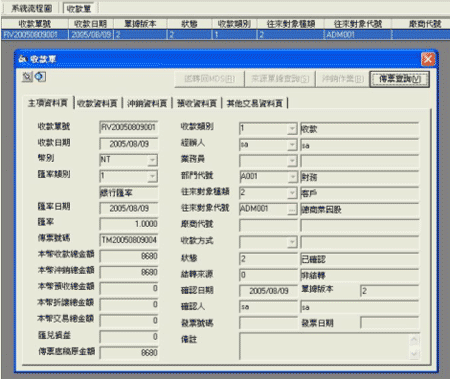Switch to the 收款資料頁 tab
This screenshot has height=379, width=450.
(97, 103)
